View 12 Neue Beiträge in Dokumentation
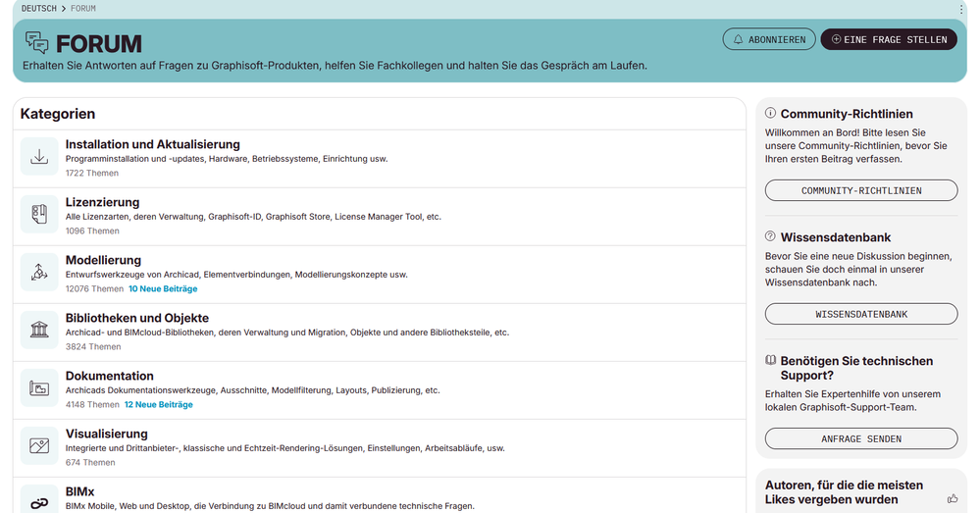The width and height of the screenshot is (980, 513). coord(159,404)
